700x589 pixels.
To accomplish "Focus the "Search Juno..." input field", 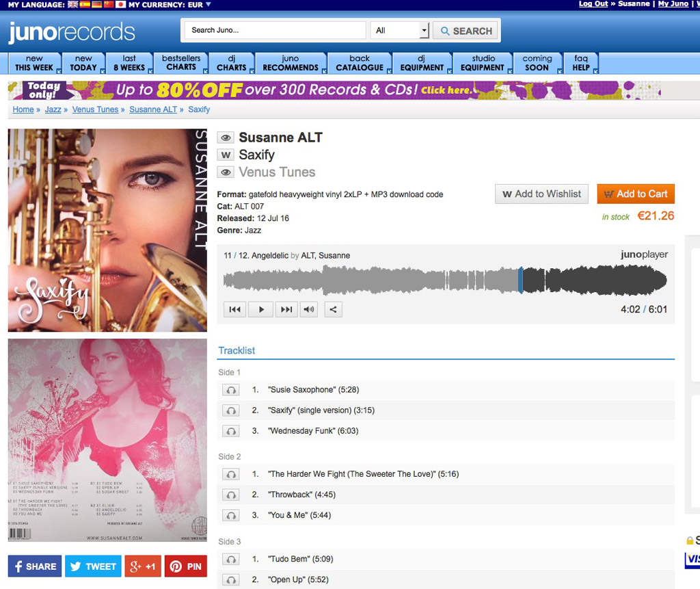I will click(x=275, y=30).
